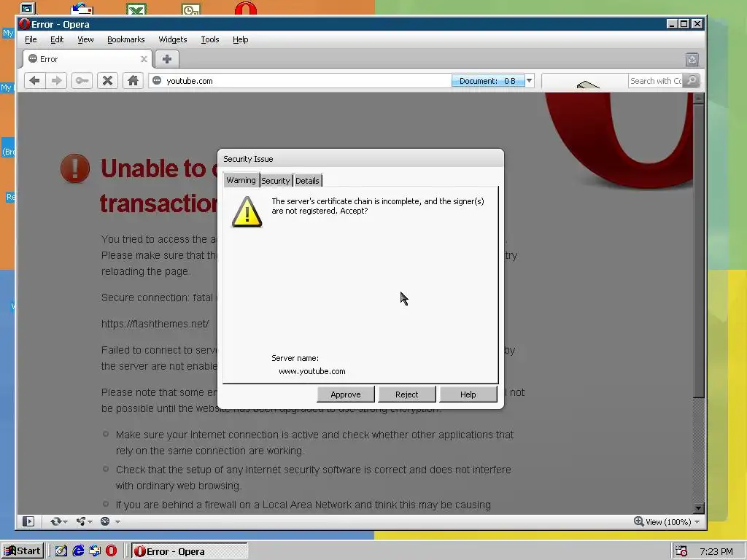Click the page vertical scrollbar thumb
The width and height of the screenshot is (747, 560).
[x=698, y=251]
